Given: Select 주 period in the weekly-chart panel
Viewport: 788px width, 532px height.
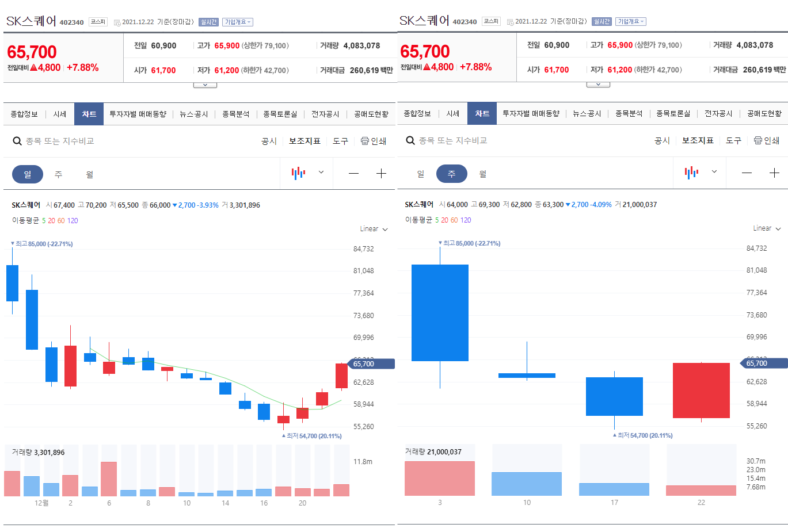Looking at the screenshot, I should (452, 174).
